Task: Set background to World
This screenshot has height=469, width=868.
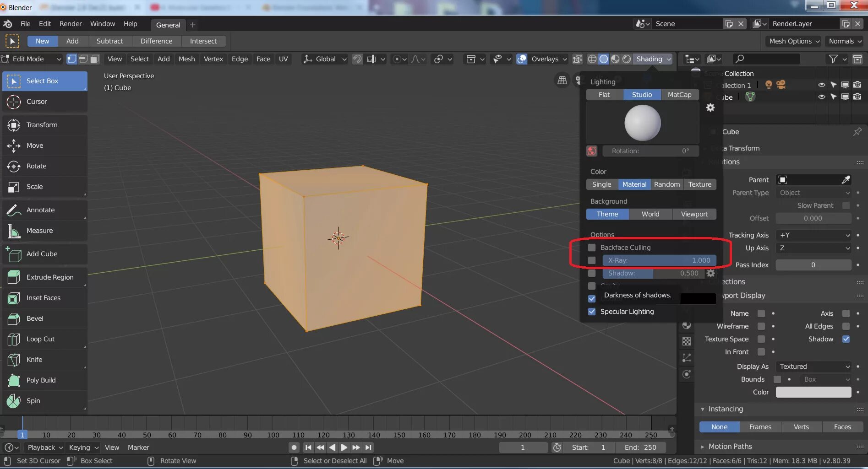Action: pos(650,214)
